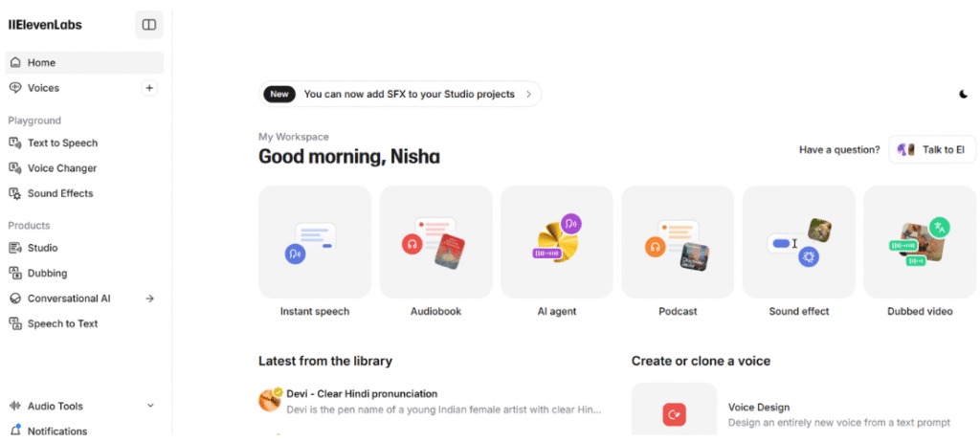
Task: Click the Voice Design red icon
Action: (675, 413)
